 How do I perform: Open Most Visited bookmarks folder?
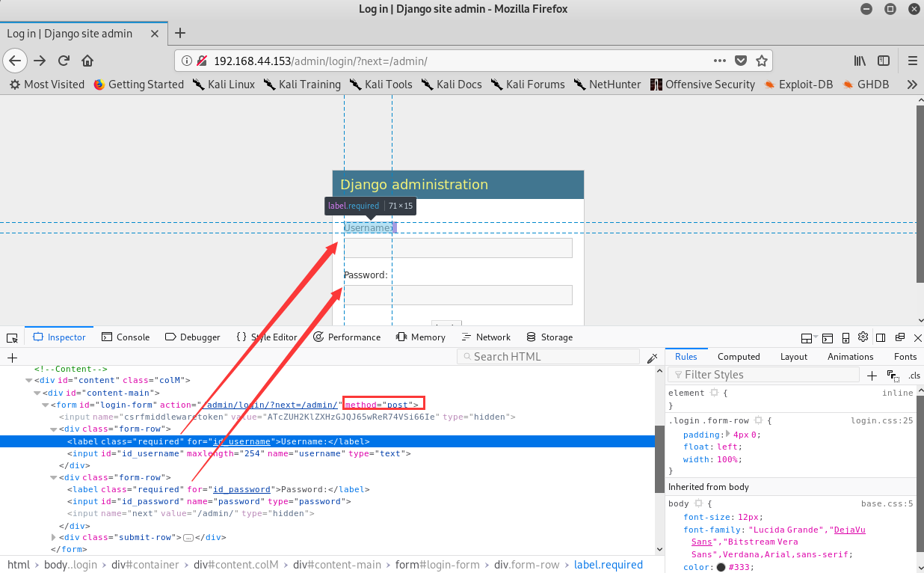tap(47, 85)
